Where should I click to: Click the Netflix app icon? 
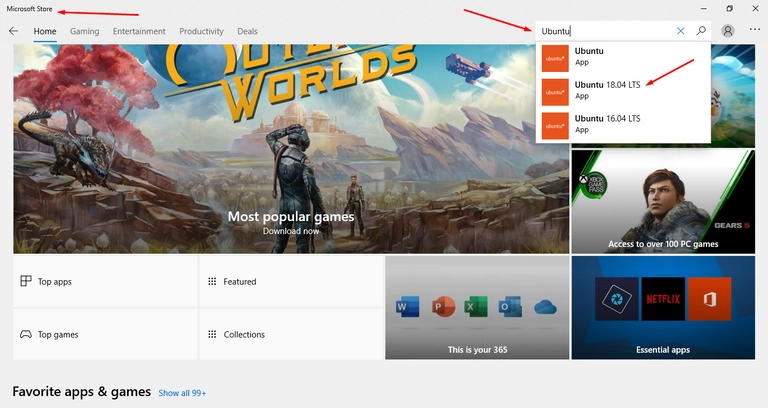pyautogui.click(x=663, y=299)
